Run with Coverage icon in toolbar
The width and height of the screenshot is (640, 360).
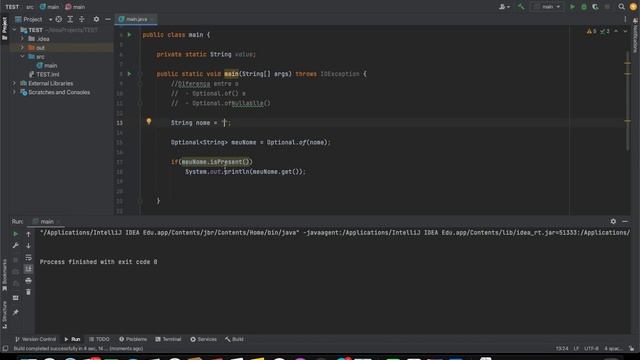click(595, 7)
